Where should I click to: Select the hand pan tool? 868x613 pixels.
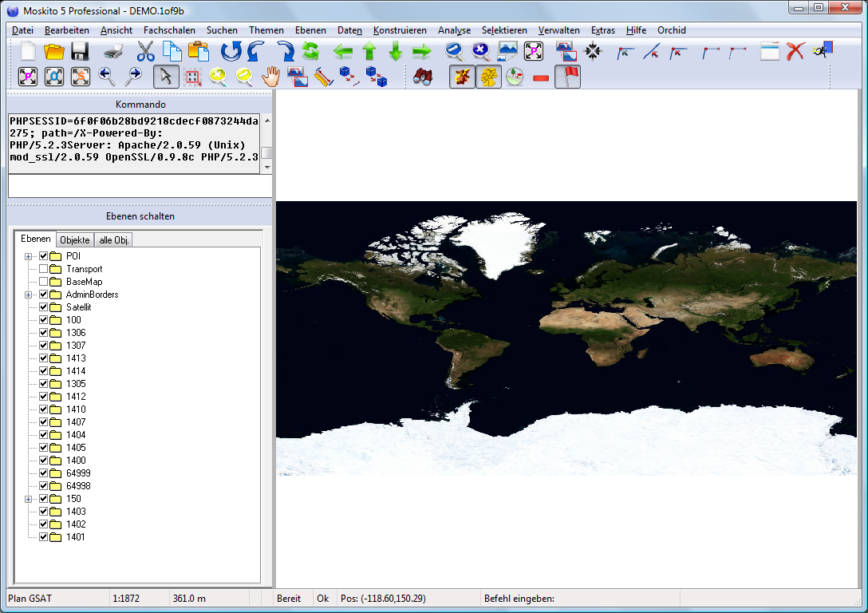pos(271,77)
